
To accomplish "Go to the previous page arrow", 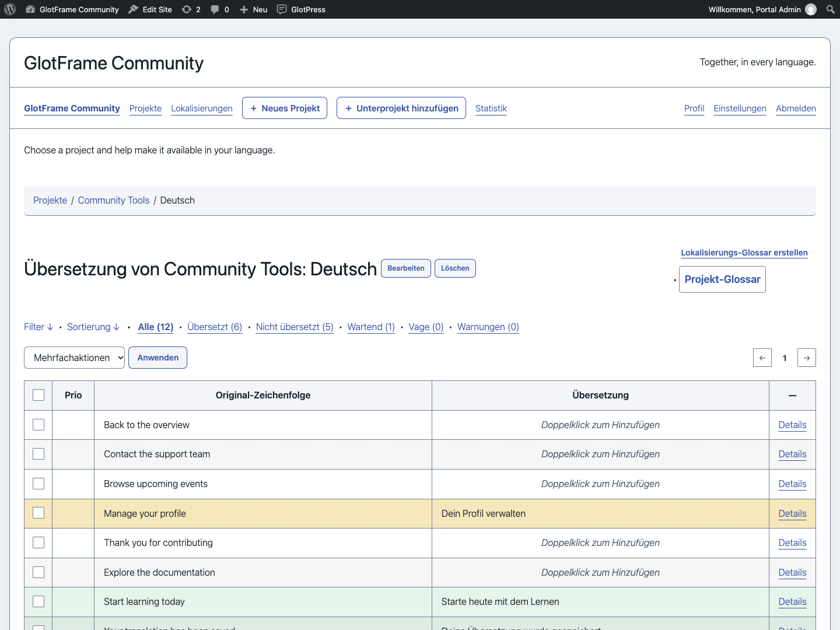I will tap(762, 358).
